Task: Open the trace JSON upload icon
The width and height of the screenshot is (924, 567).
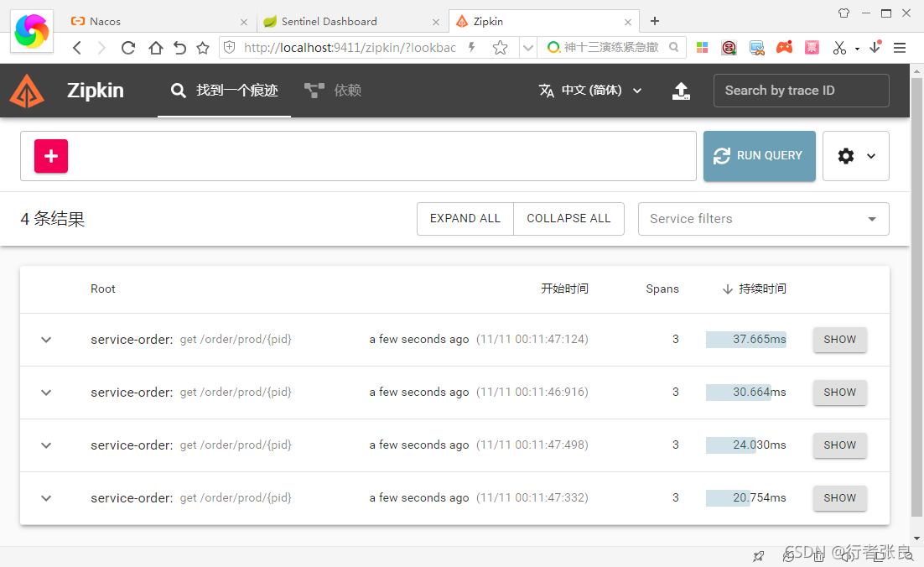Action: [x=681, y=91]
